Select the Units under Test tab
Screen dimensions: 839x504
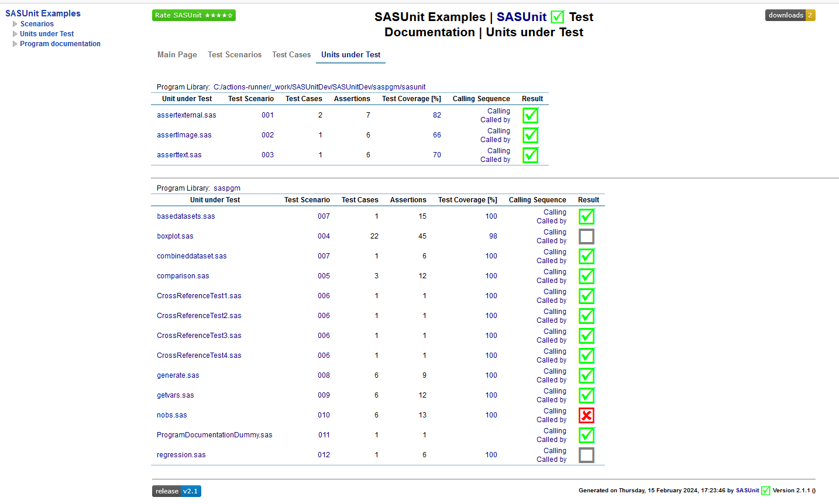(x=351, y=54)
